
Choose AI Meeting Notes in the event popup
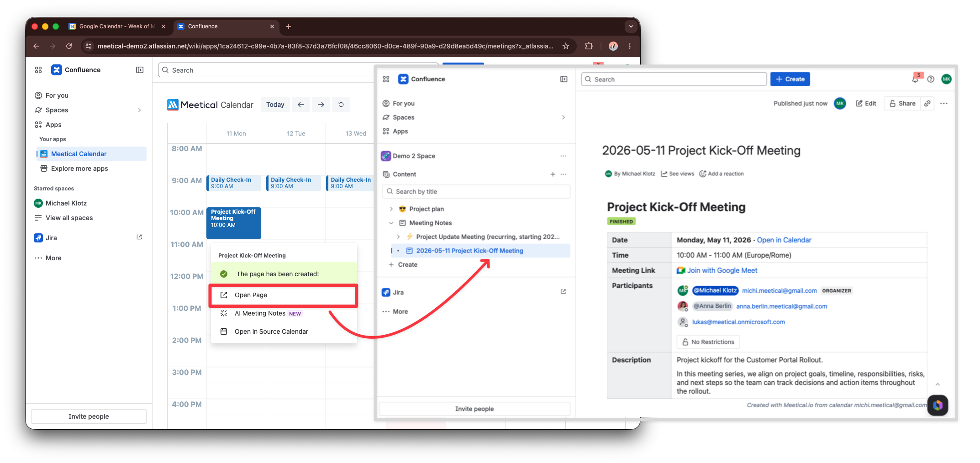283,313
